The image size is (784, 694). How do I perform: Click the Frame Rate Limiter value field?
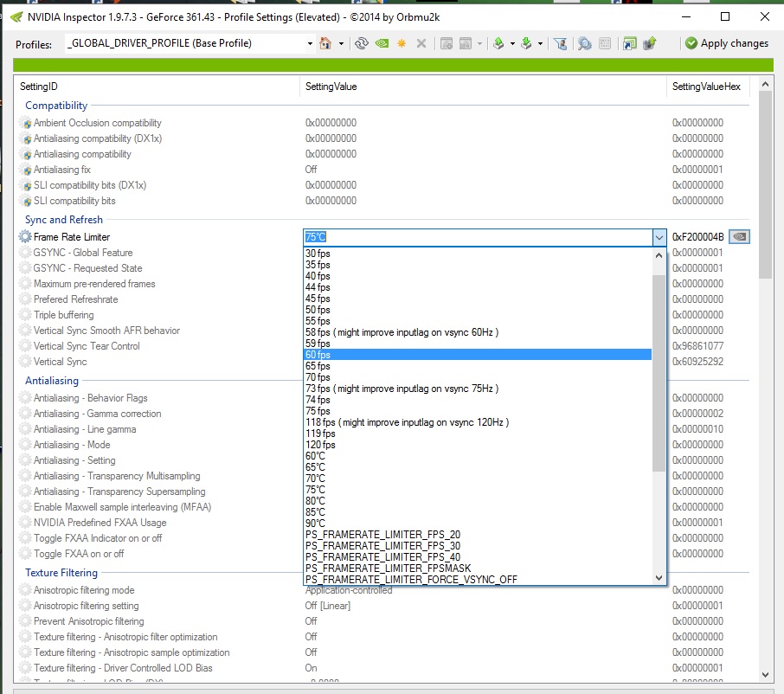click(x=476, y=237)
